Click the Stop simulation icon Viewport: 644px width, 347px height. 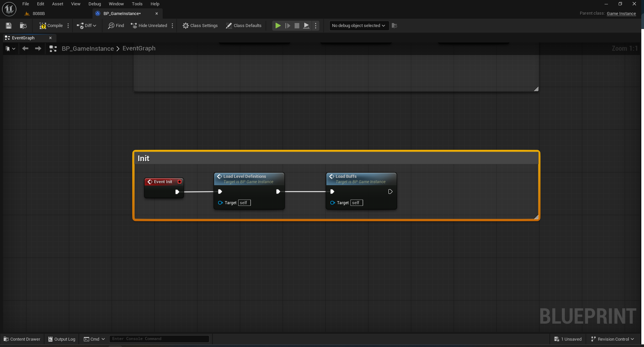pyautogui.click(x=297, y=26)
